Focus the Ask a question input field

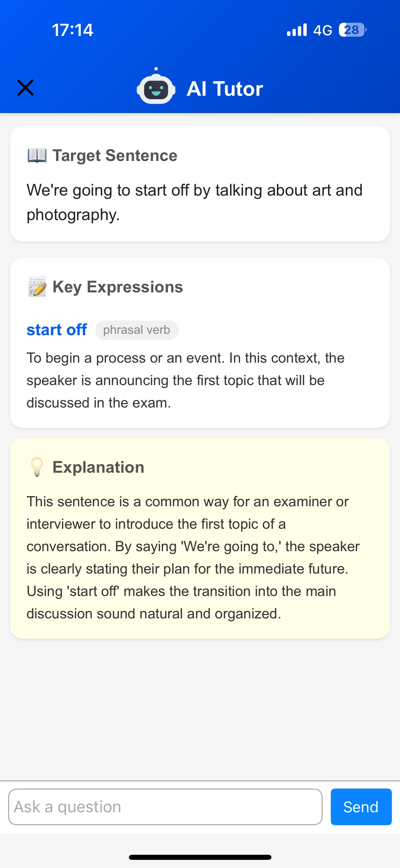(165, 807)
